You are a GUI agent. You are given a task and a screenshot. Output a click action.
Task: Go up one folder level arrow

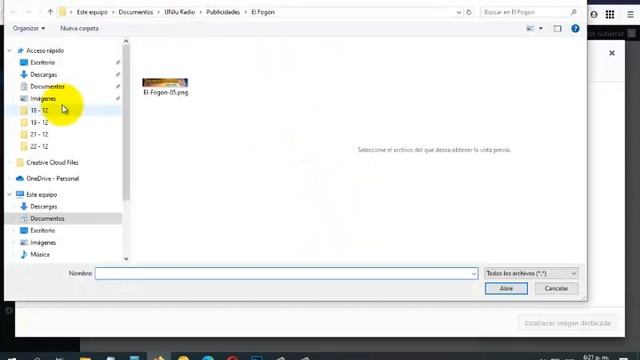[x=50, y=12]
